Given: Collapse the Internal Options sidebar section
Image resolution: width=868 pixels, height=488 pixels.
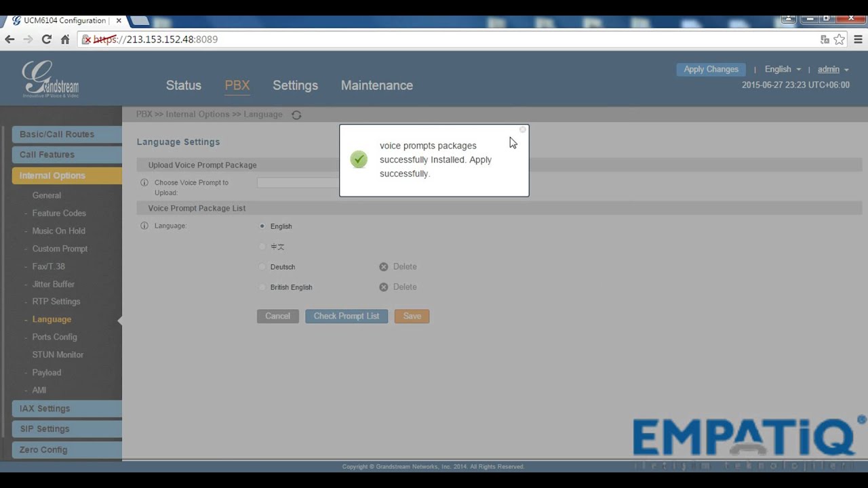Looking at the screenshot, I should click(66, 176).
